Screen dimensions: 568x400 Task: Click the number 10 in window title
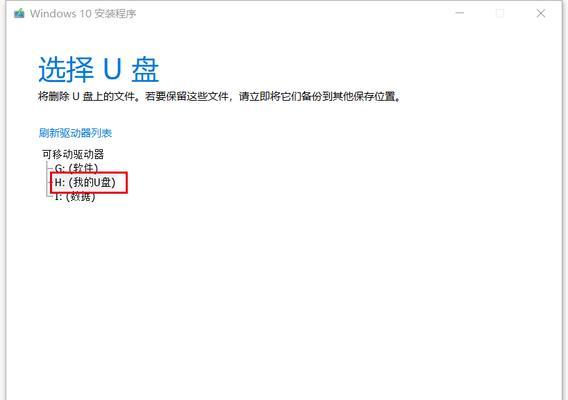pyautogui.click(x=85, y=14)
